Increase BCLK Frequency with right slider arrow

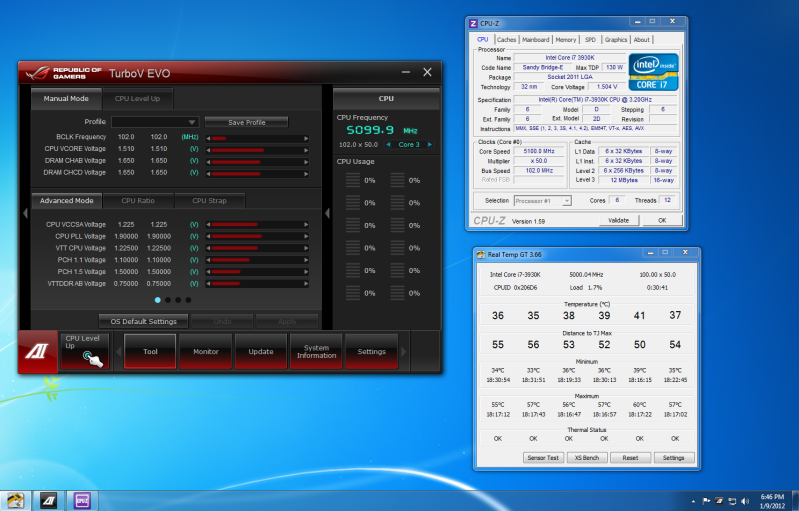click(306, 139)
